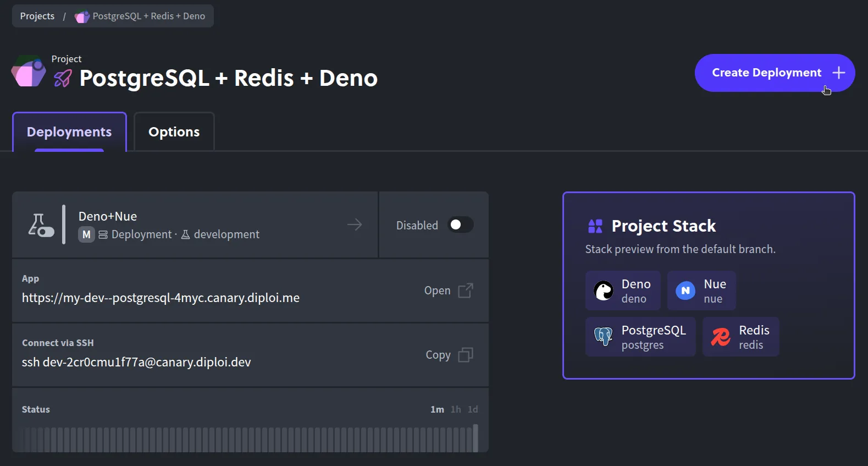Screen dimensions: 868x466
Task: Click the latest bar in status chart
Action: 476,438
